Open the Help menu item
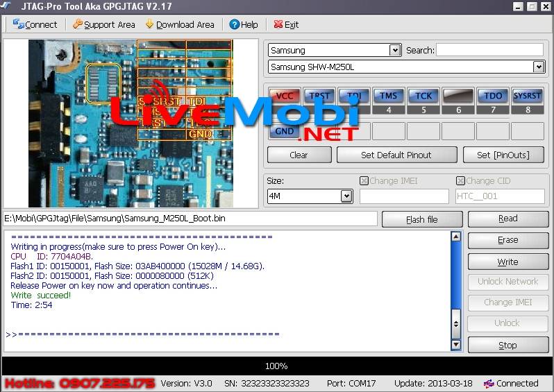Screen dimensions: 554x392 tap(244, 25)
